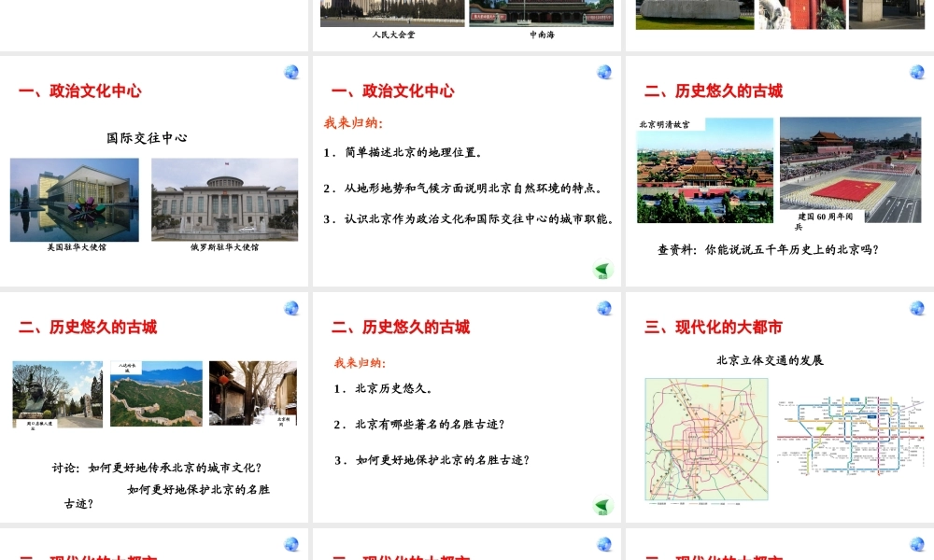Select the 中南海 photo
This screenshot has height=560, width=934.
(542, 13)
